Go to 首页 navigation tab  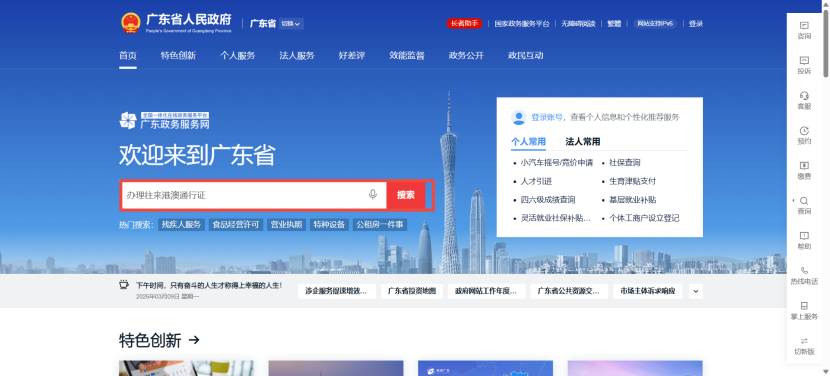pos(128,56)
